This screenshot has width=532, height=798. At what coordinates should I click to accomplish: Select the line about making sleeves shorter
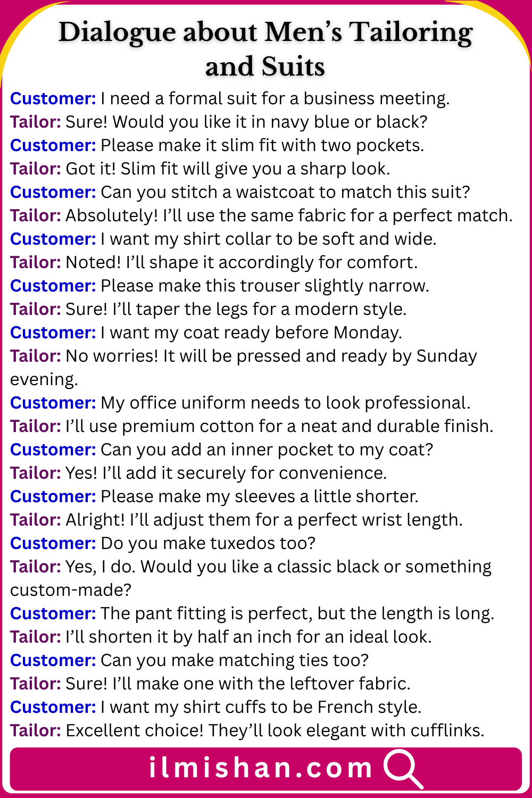pyautogui.click(x=259, y=496)
